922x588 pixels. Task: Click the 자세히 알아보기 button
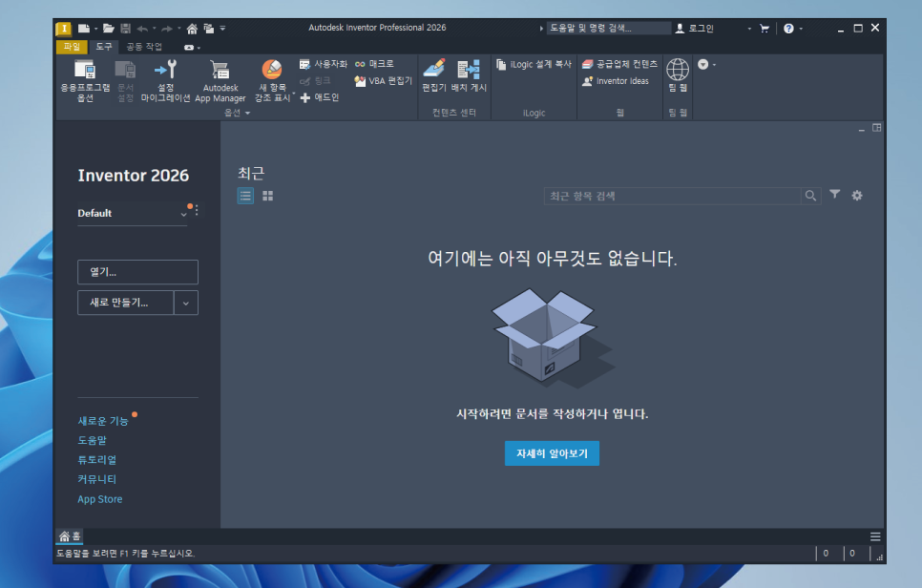click(552, 453)
